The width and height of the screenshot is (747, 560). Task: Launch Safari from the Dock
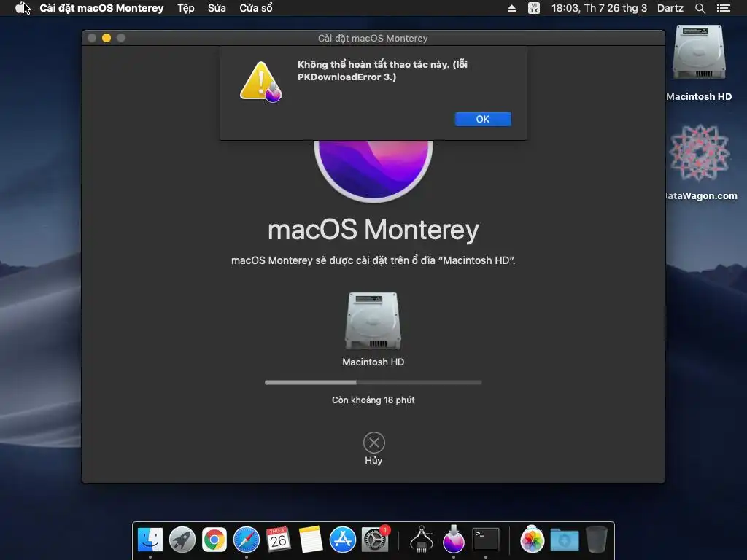coord(247,540)
